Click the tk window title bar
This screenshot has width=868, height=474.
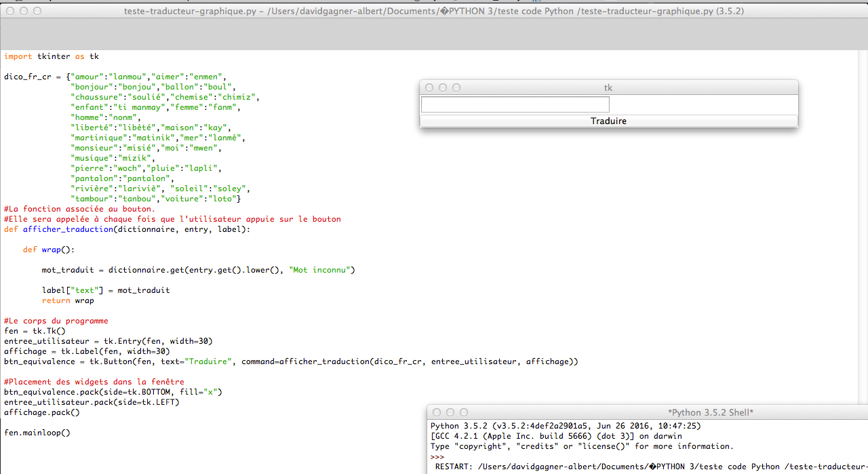coord(608,87)
